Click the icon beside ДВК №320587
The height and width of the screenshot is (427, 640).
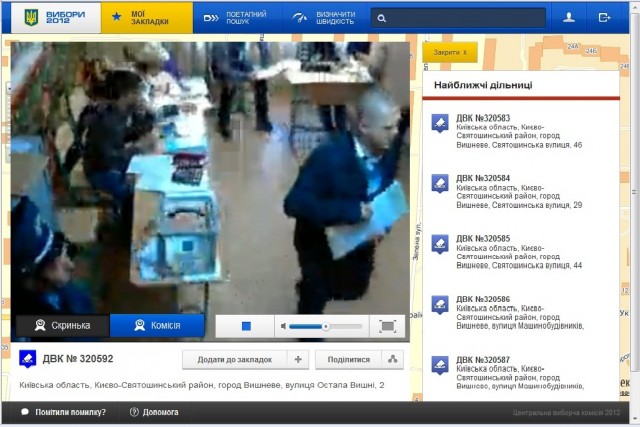pyautogui.click(x=440, y=365)
